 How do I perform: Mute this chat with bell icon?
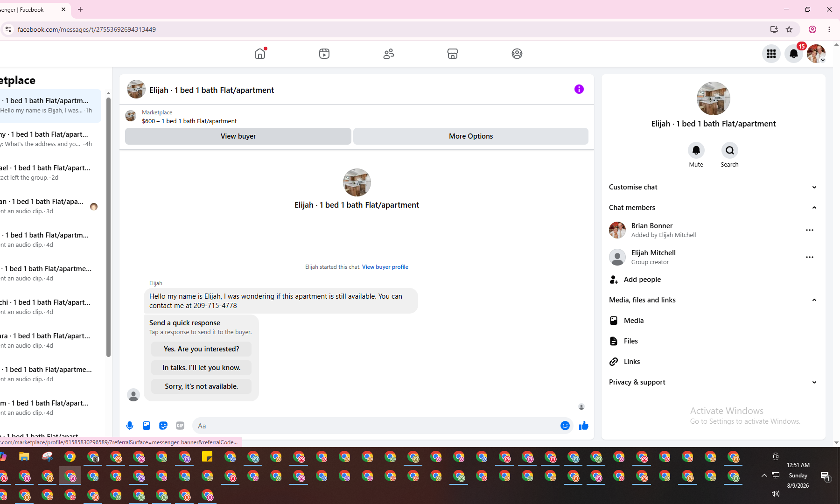(696, 150)
